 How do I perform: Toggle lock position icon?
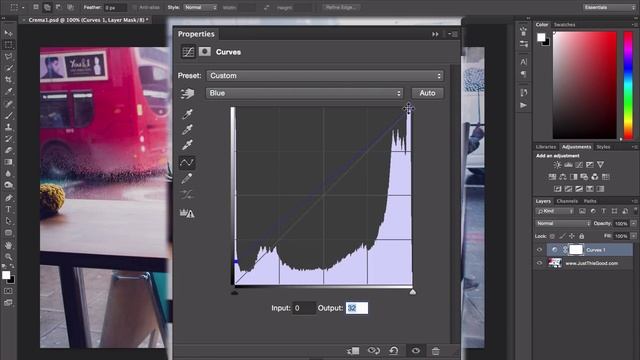pyautogui.click(x=572, y=236)
